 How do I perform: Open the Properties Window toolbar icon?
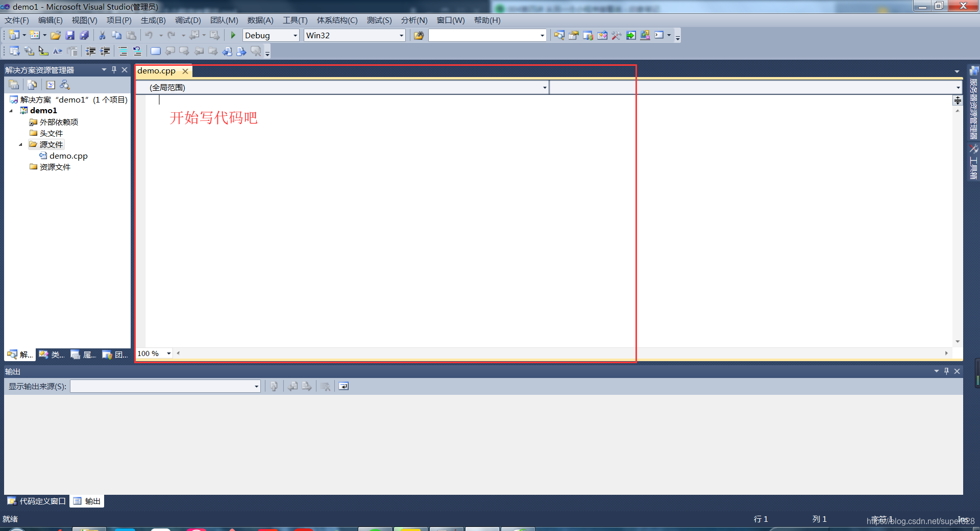574,35
